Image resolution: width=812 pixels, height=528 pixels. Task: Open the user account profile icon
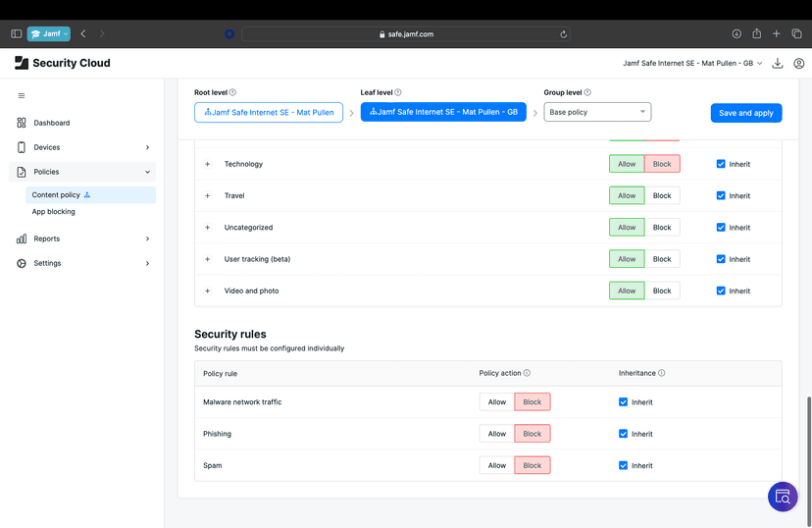pyautogui.click(x=799, y=63)
